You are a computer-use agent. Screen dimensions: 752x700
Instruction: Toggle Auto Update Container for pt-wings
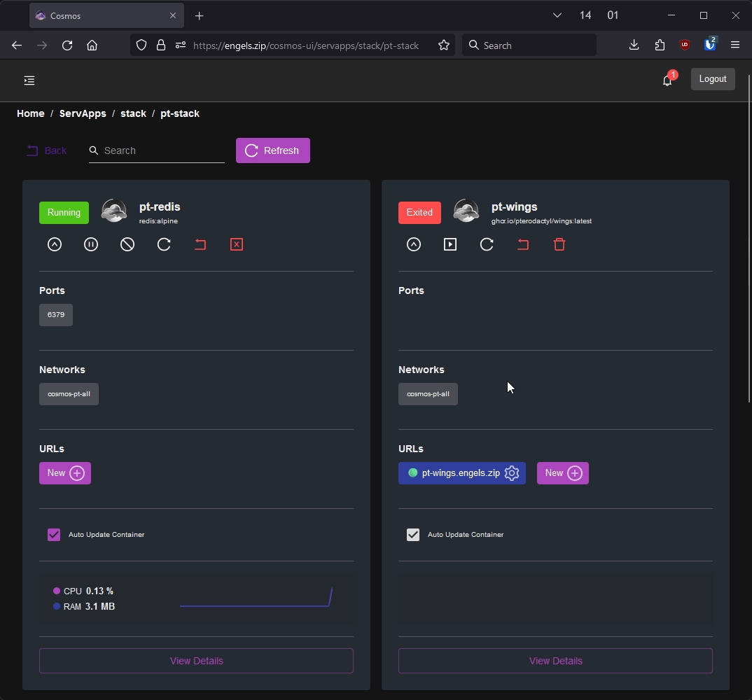[x=413, y=535]
